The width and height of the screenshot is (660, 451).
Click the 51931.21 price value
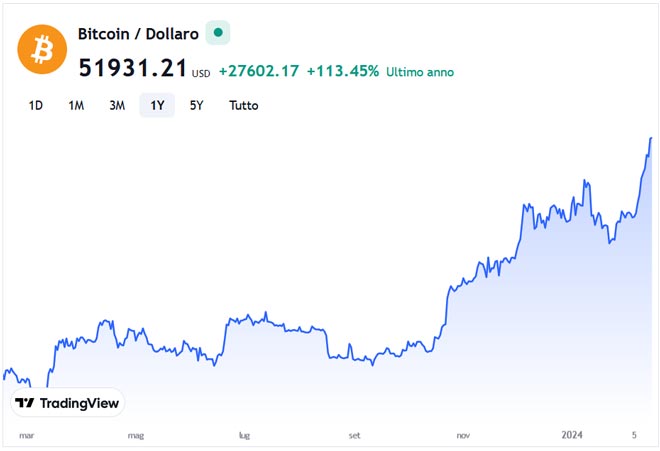[x=132, y=70]
